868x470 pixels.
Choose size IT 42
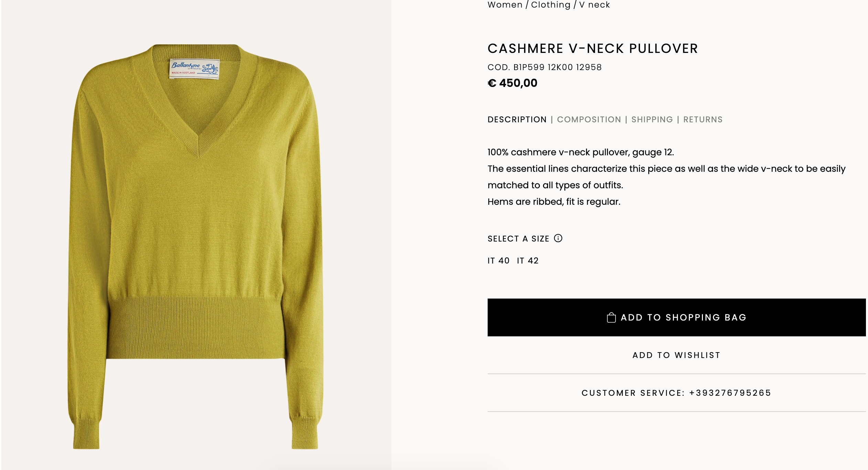528,261
